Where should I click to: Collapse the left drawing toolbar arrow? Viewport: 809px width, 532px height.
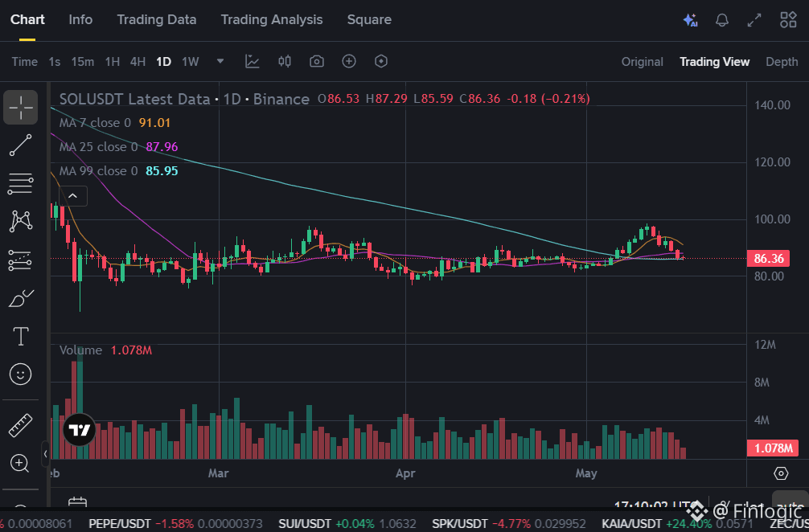(45, 453)
